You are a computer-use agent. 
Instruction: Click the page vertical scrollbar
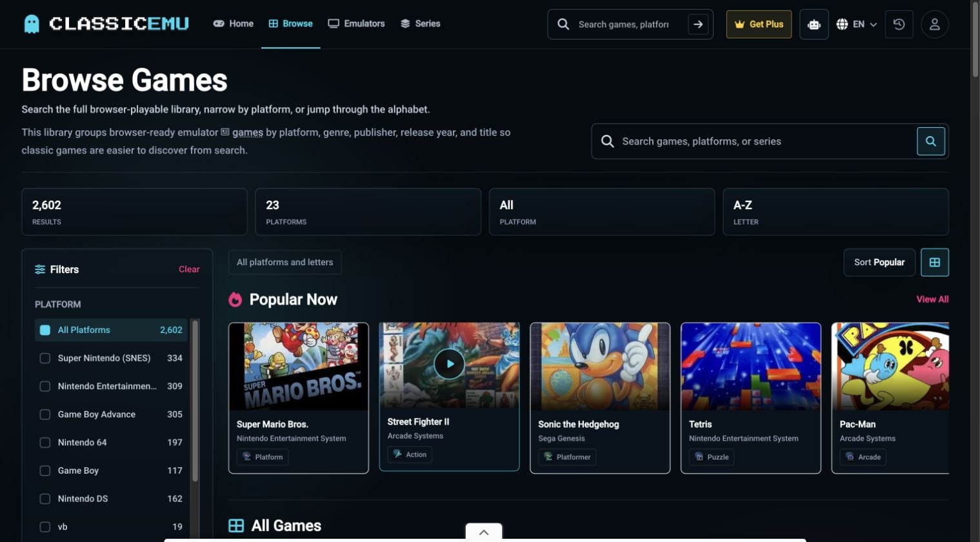click(x=975, y=39)
